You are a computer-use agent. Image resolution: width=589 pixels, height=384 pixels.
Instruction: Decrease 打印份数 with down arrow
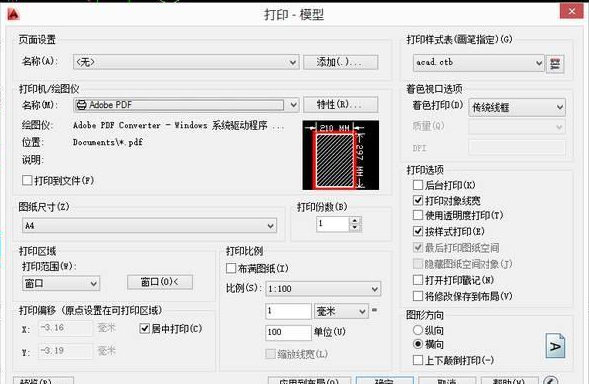pyautogui.click(x=355, y=228)
